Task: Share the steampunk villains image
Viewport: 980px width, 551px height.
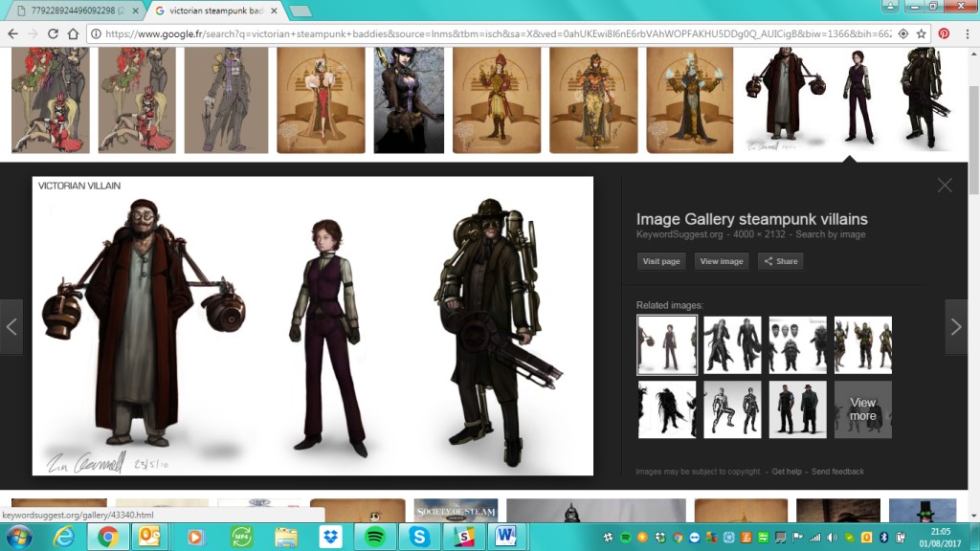Action: tap(781, 261)
